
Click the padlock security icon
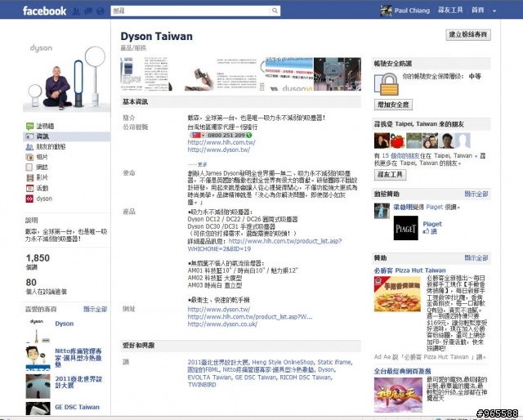tap(387, 84)
